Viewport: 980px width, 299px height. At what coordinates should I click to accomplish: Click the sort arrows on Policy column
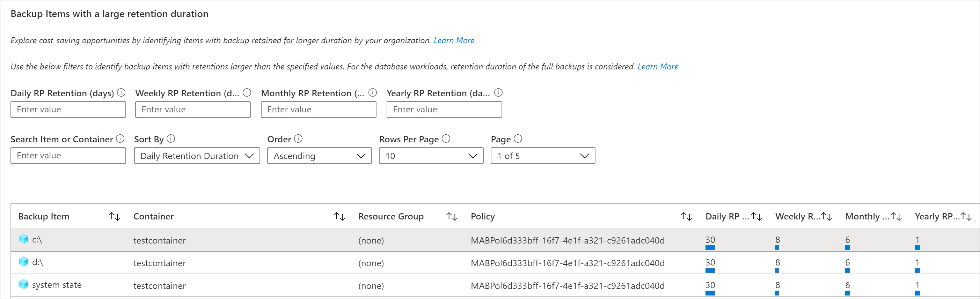point(686,217)
